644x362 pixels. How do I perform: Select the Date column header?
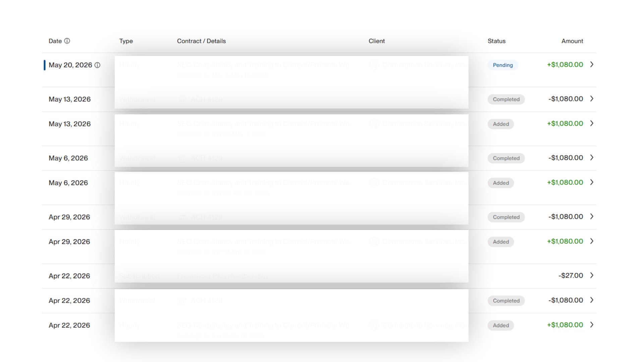click(x=55, y=41)
